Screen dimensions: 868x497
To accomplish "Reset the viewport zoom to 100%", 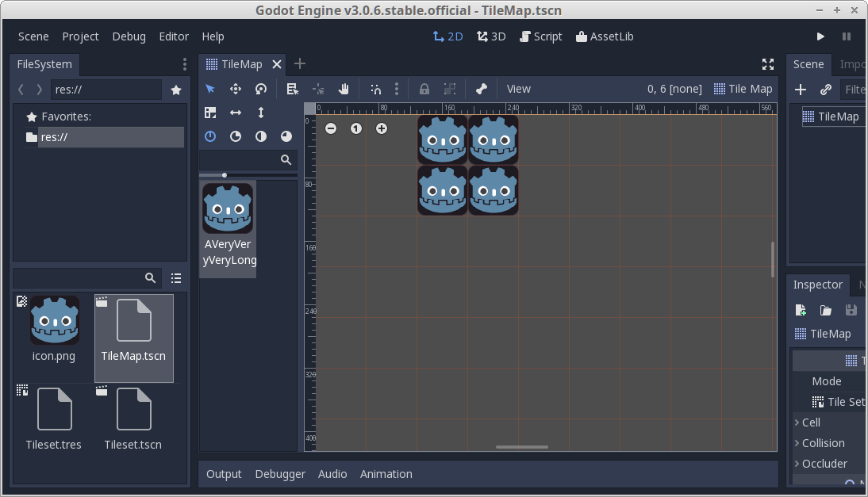I will [355, 128].
